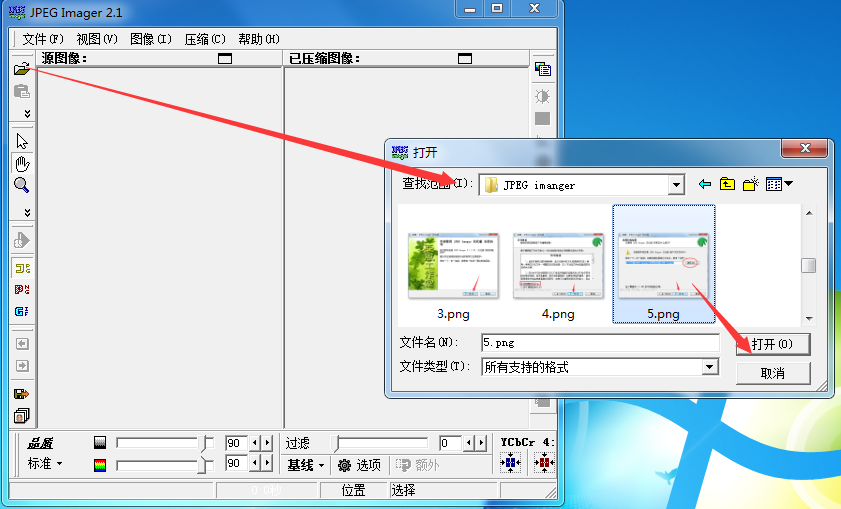Expand the second toolbar chevron below magnifier
Viewport: 841px width, 509px height.
(x=27, y=213)
